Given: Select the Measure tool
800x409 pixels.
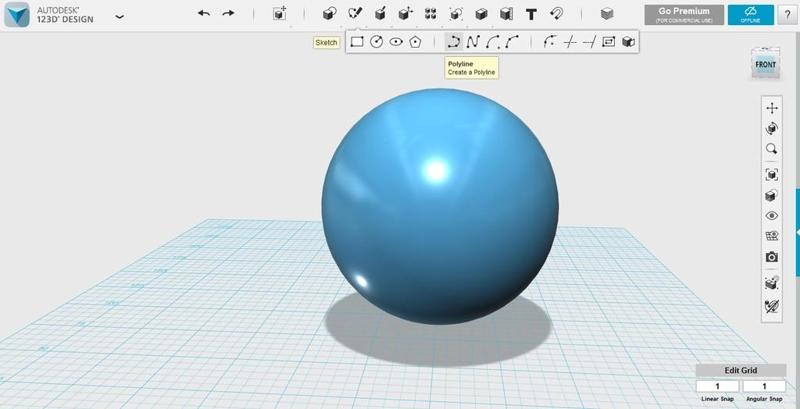Looking at the screenshot, I should click(506, 14).
